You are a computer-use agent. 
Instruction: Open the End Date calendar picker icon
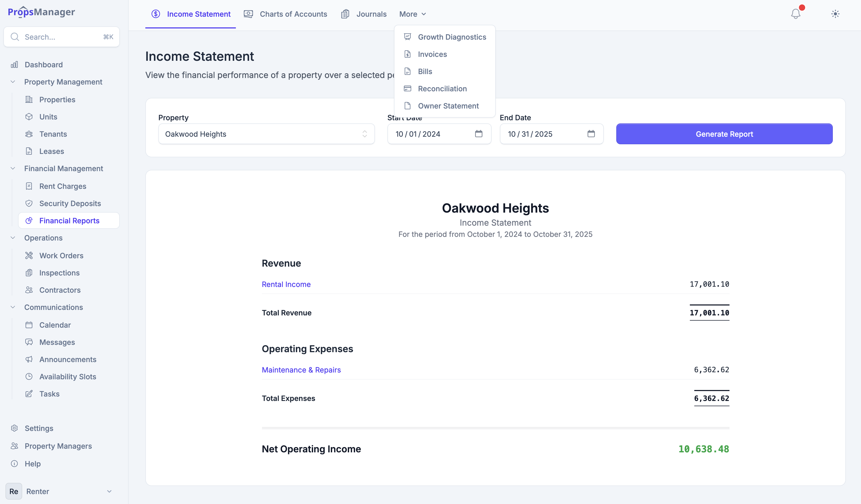coord(591,134)
